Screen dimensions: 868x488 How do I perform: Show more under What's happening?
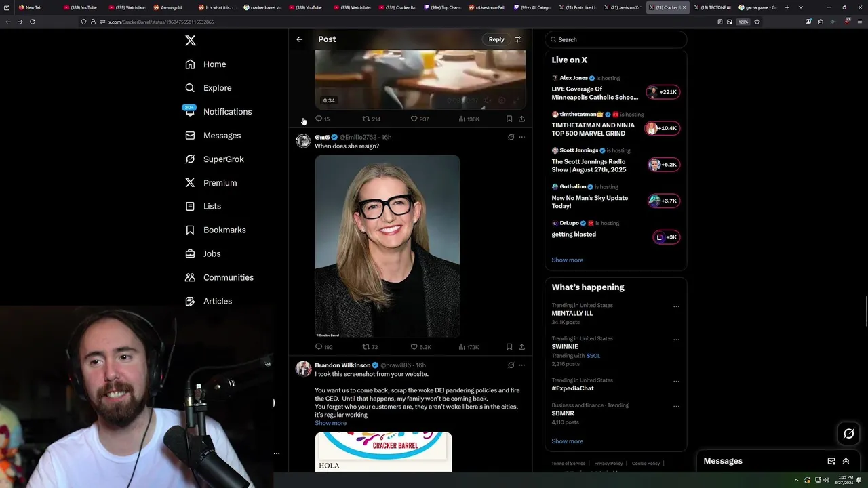click(x=567, y=441)
